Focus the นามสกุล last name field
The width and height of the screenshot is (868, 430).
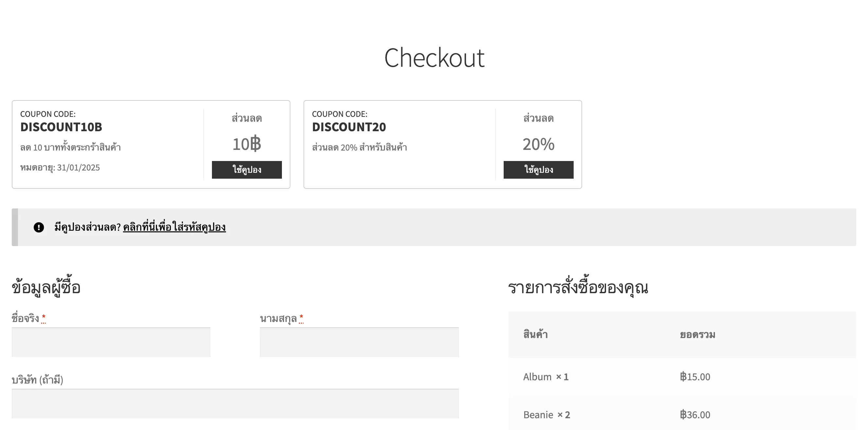click(359, 342)
